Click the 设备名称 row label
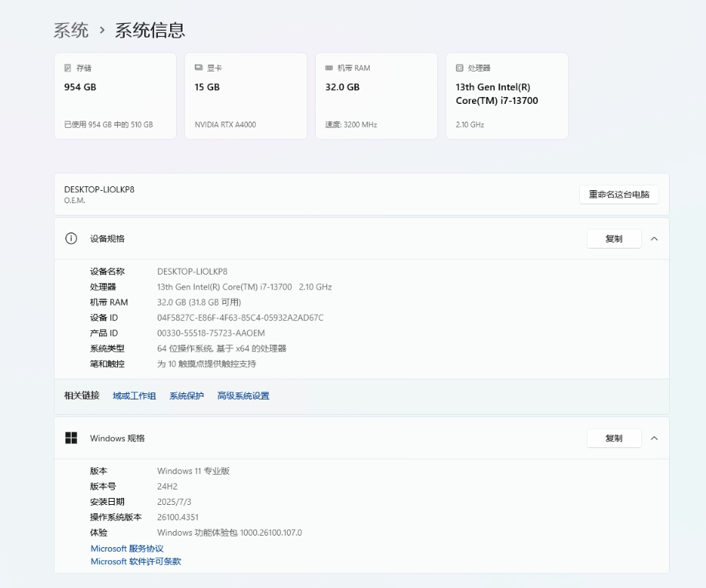The height and width of the screenshot is (588, 706). pyautogui.click(x=107, y=272)
